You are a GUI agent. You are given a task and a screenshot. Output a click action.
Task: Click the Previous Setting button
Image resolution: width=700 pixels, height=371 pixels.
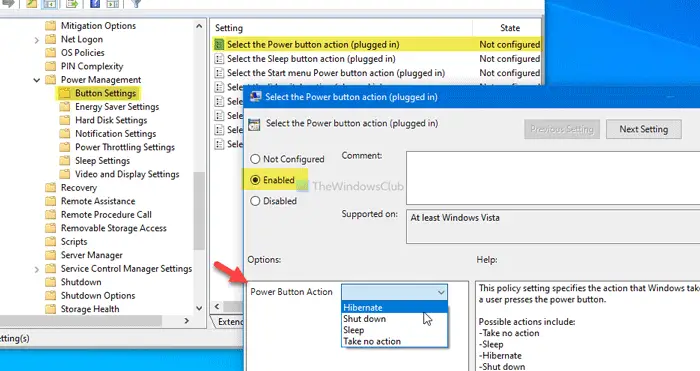tap(562, 129)
